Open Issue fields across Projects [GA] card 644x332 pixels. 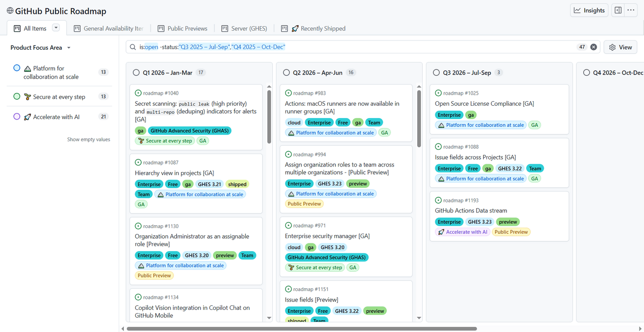pos(476,157)
